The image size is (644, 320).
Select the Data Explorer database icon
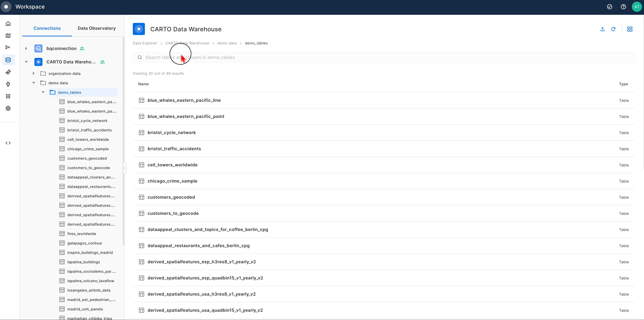click(x=8, y=60)
